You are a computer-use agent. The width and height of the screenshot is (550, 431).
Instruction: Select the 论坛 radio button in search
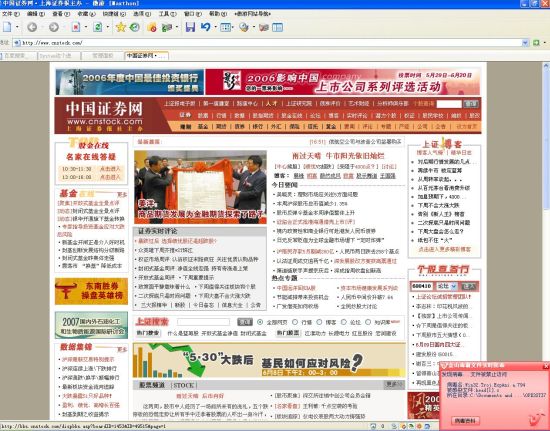coord(344,322)
